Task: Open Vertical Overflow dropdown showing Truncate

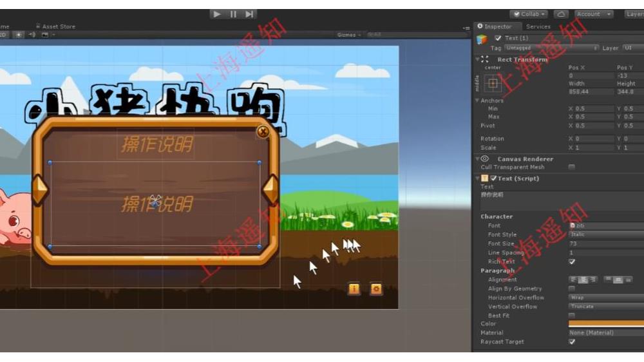Action: (x=606, y=307)
